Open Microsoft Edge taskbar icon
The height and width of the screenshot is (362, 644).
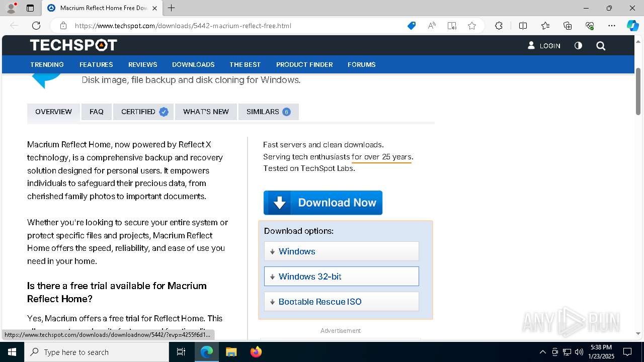(x=207, y=352)
